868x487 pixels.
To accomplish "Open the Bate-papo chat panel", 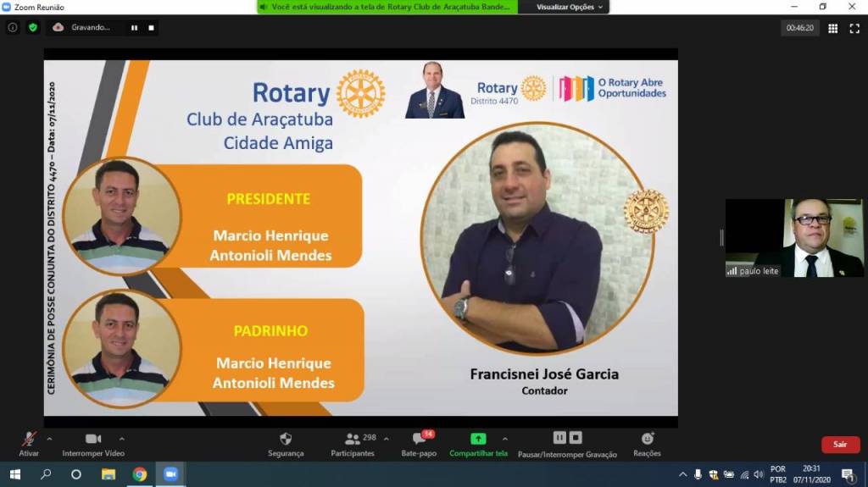I will pyautogui.click(x=419, y=440).
